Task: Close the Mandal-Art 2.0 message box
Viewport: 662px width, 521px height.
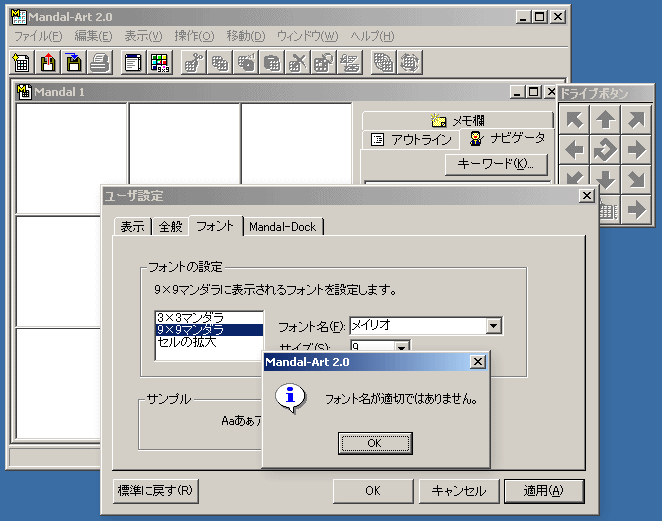Action: tap(478, 362)
